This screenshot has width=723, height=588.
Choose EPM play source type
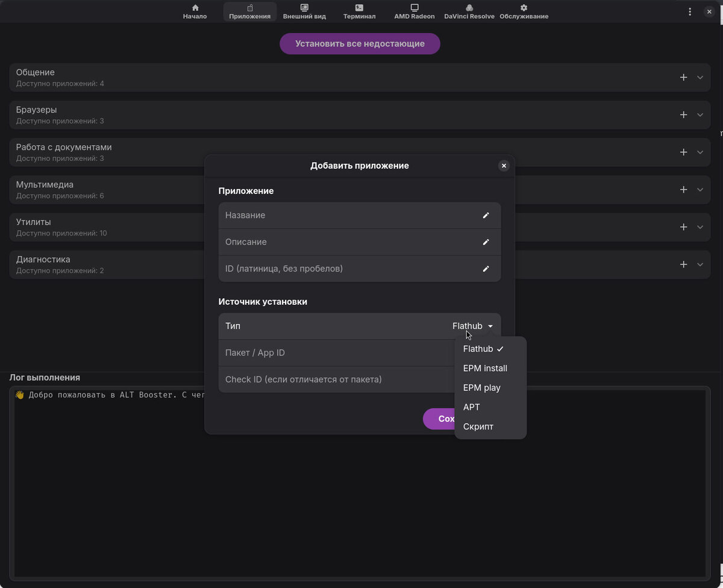tap(490, 387)
